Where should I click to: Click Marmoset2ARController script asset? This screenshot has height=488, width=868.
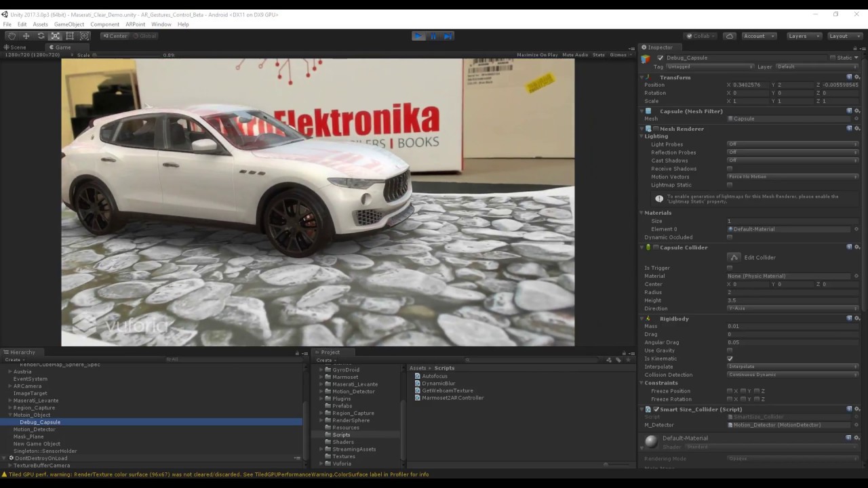click(452, 398)
